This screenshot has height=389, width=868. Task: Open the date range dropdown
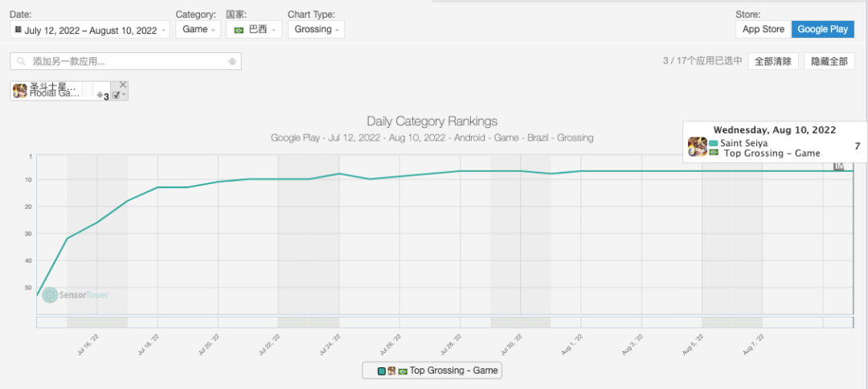point(90,30)
